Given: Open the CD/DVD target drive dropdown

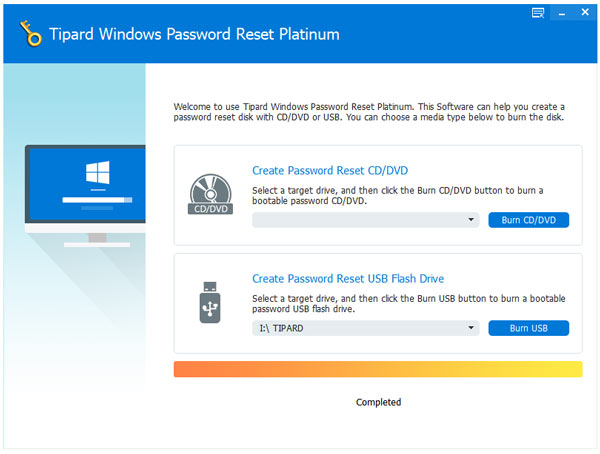Looking at the screenshot, I should (365, 220).
